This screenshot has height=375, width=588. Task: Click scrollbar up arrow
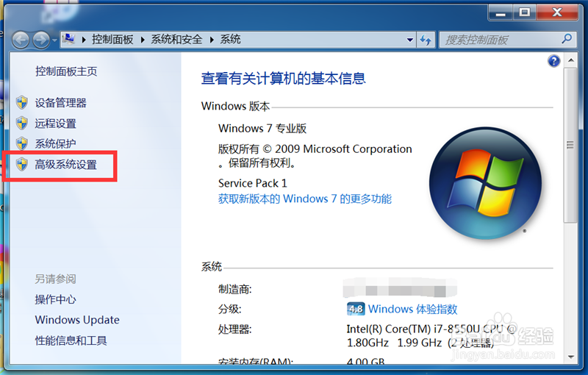571,60
